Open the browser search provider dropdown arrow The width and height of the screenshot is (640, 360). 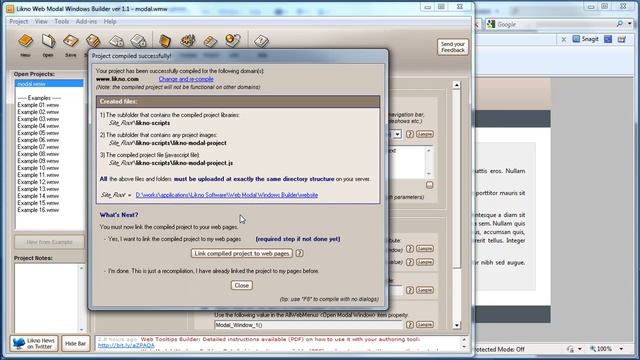629,24
